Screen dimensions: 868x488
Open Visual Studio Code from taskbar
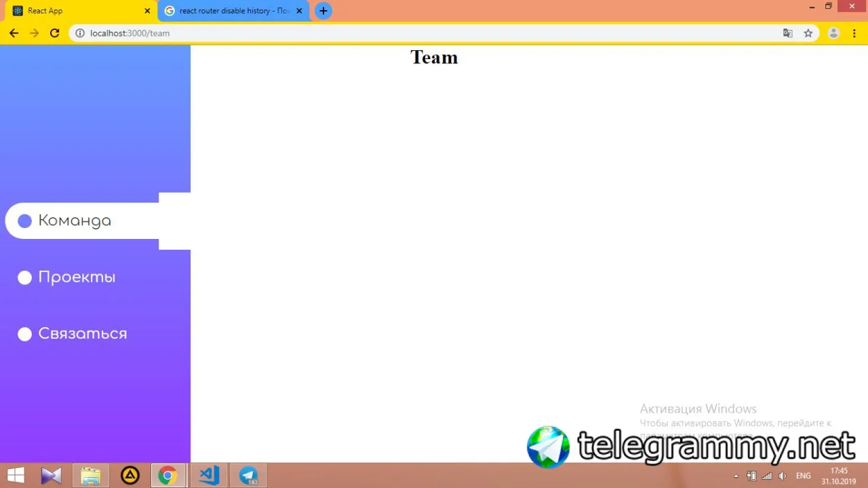(209, 475)
